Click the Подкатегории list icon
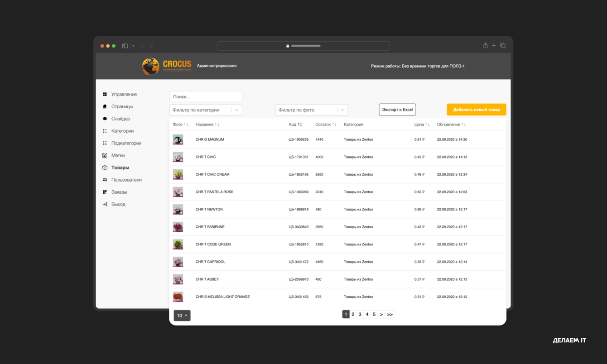 point(105,143)
